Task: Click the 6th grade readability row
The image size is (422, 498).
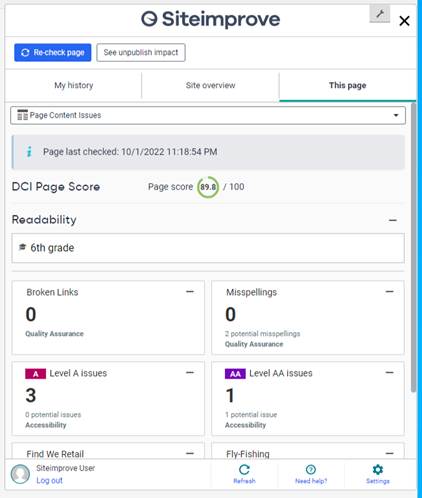Action: point(208,248)
